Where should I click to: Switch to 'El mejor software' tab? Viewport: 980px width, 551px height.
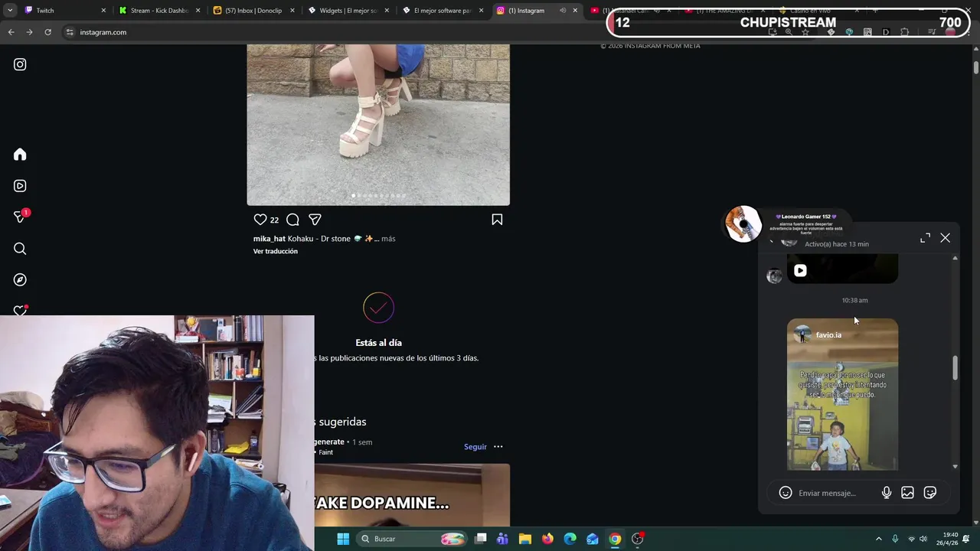point(443,11)
